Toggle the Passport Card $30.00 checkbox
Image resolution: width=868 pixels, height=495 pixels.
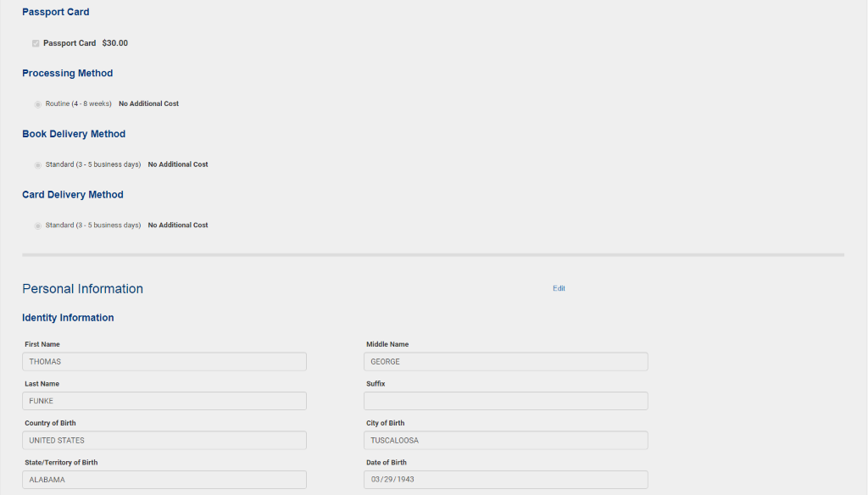point(36,43)
